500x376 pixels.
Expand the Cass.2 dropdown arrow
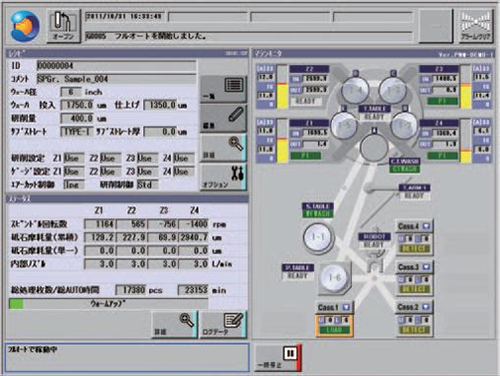426,307
